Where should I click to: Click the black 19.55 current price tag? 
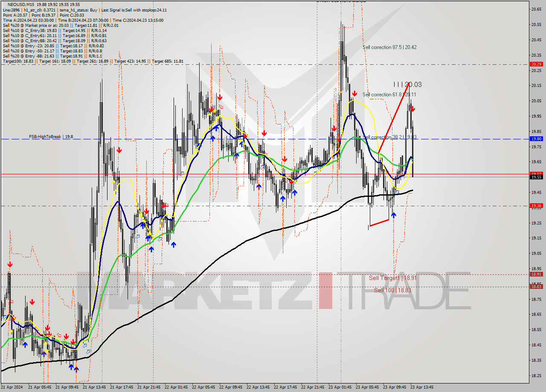(x=536, y=177)
